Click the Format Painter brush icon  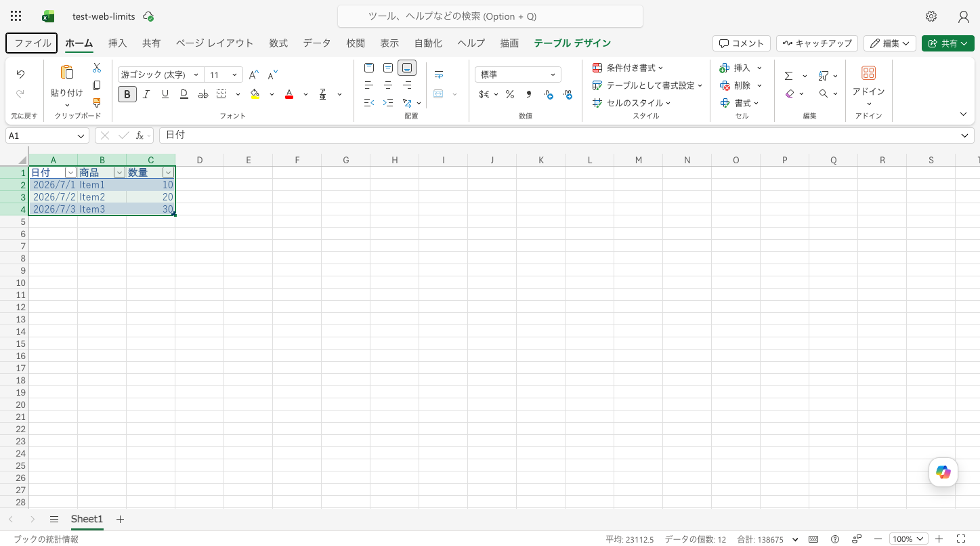tap(97, 103)
